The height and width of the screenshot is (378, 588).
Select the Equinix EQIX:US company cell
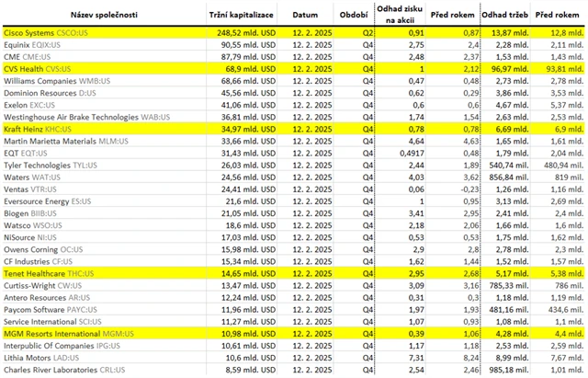click(x=32, y=45)
